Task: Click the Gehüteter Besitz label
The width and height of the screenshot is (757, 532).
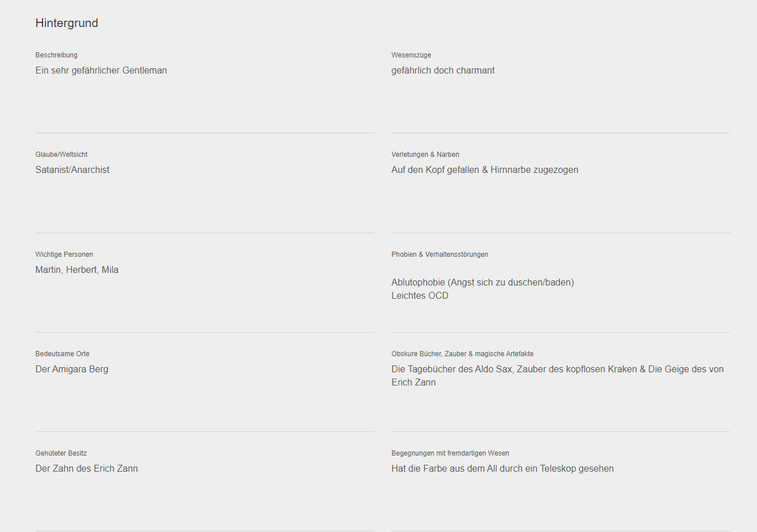Action: [x=61, y=453]
